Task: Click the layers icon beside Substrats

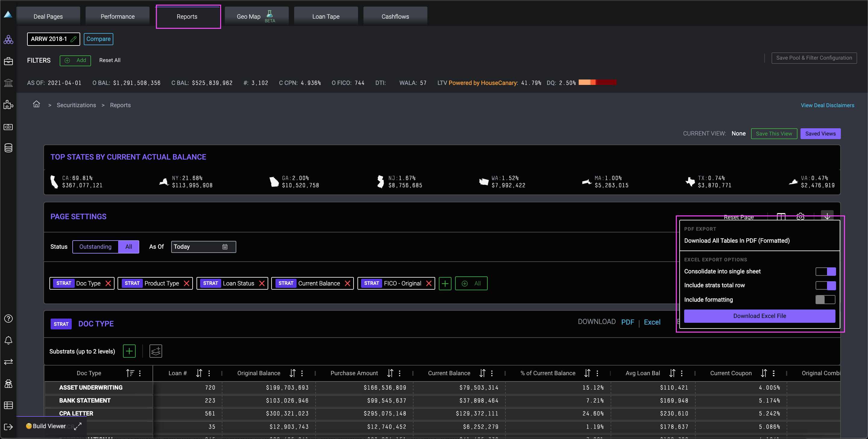Action: (x=156, y=351)
